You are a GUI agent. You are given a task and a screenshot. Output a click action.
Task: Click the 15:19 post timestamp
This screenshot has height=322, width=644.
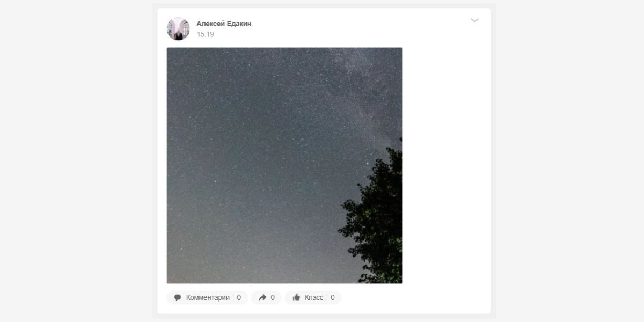pos(205,34)
